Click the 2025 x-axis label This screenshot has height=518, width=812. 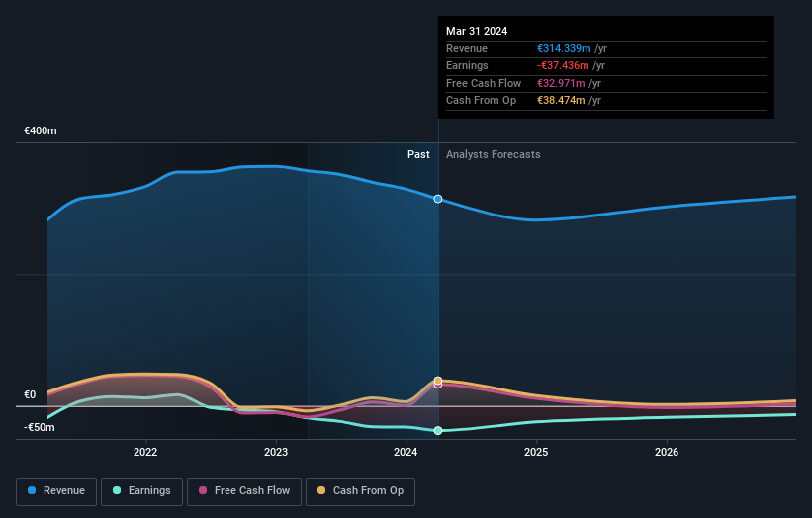536,452
